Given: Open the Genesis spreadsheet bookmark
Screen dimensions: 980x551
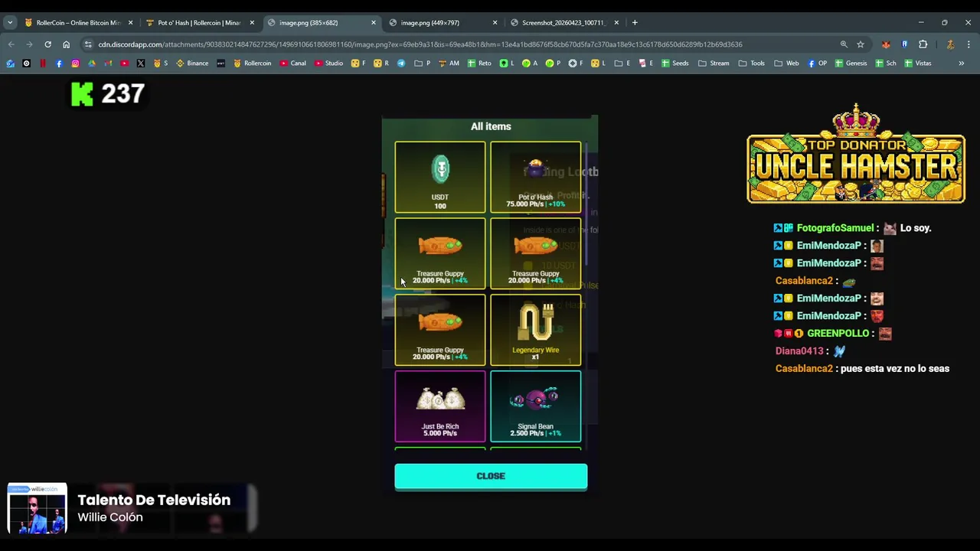Looking at the screenshot, I should (x=851, y=64).
